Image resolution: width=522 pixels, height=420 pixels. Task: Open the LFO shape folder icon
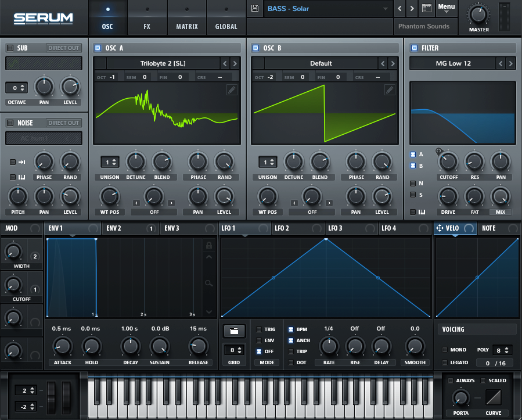[x=234, y=331]
